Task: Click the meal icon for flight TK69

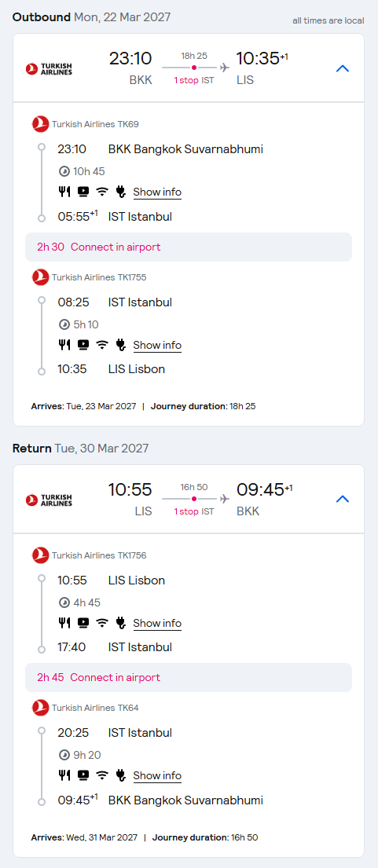Action: coord(64,192)
